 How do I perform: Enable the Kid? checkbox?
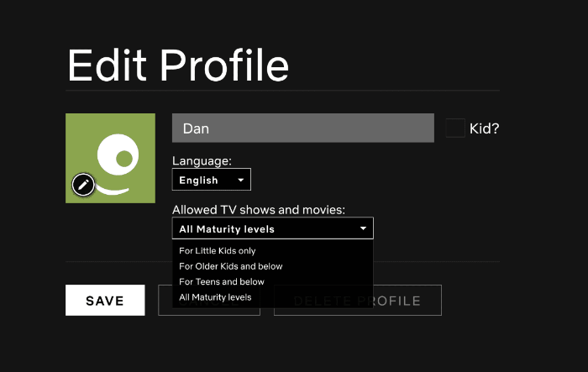454,128
